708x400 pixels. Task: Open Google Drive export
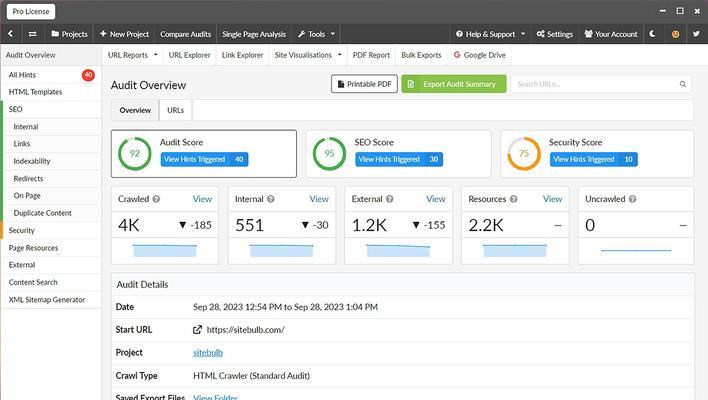[480, 55]
